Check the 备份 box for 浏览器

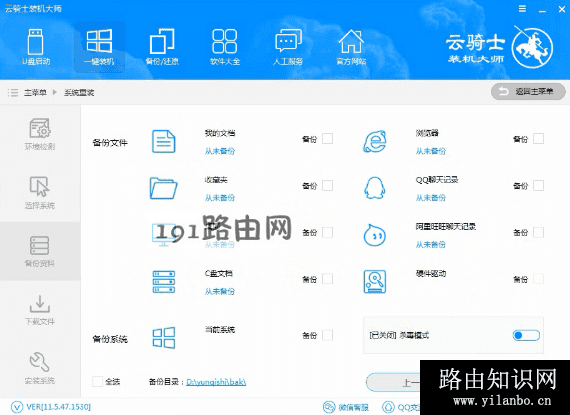pyautogui.click(x=538, y=139)
